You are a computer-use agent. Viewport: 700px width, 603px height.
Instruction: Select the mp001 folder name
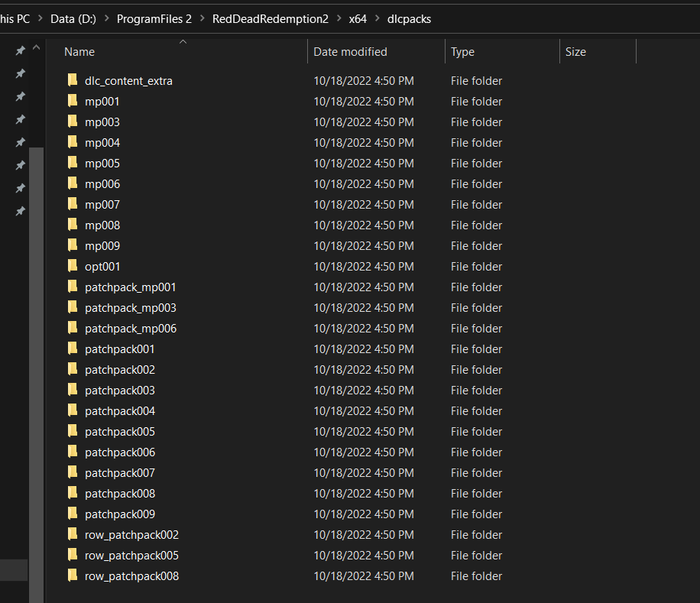(102, 102)
